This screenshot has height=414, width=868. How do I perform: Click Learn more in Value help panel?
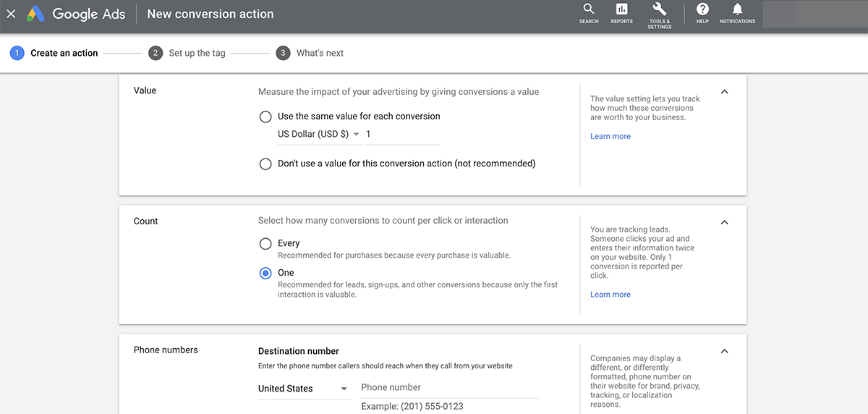610,136
